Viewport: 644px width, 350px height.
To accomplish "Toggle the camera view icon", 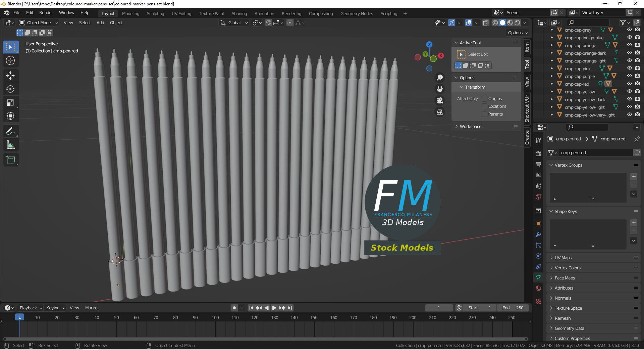I will 439,100.
